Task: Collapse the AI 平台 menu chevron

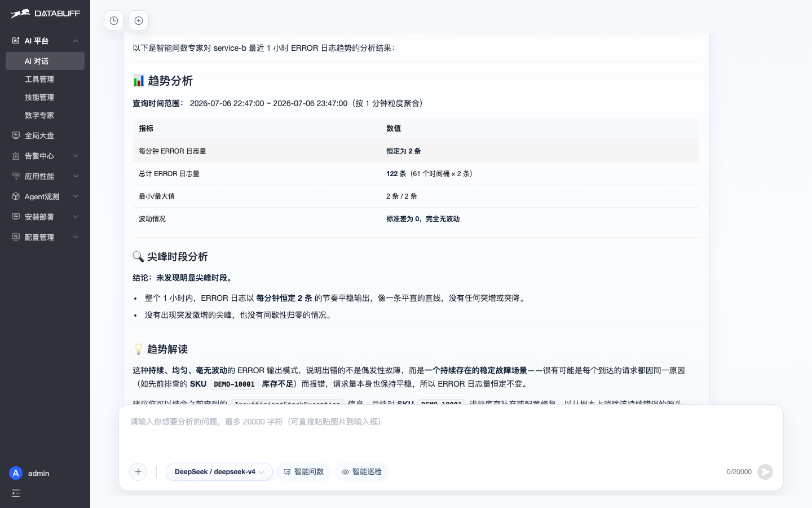Action: coord(76,41)
